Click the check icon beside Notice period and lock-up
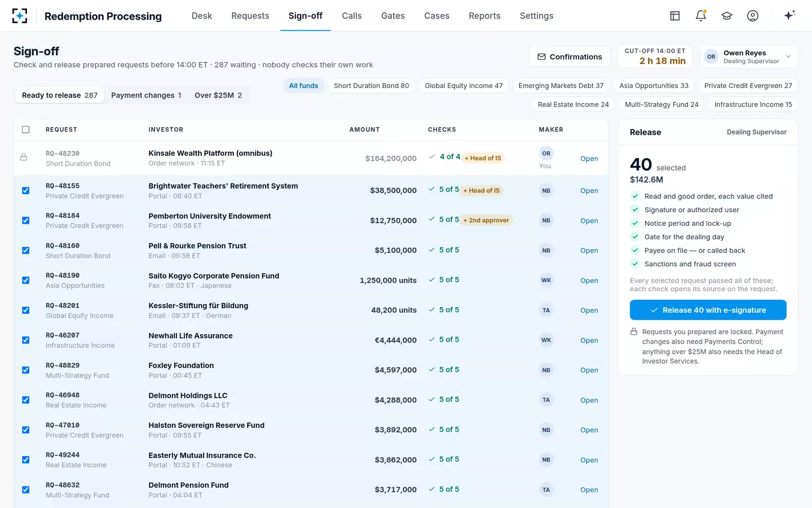Viewport: 812px width, 508px height. (x=635, y=223)
